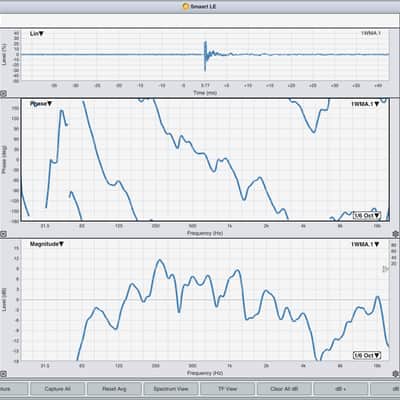The image size is (400, 400).
Task: Open the Phase plot type dropdown
Action: pos(41,104)
